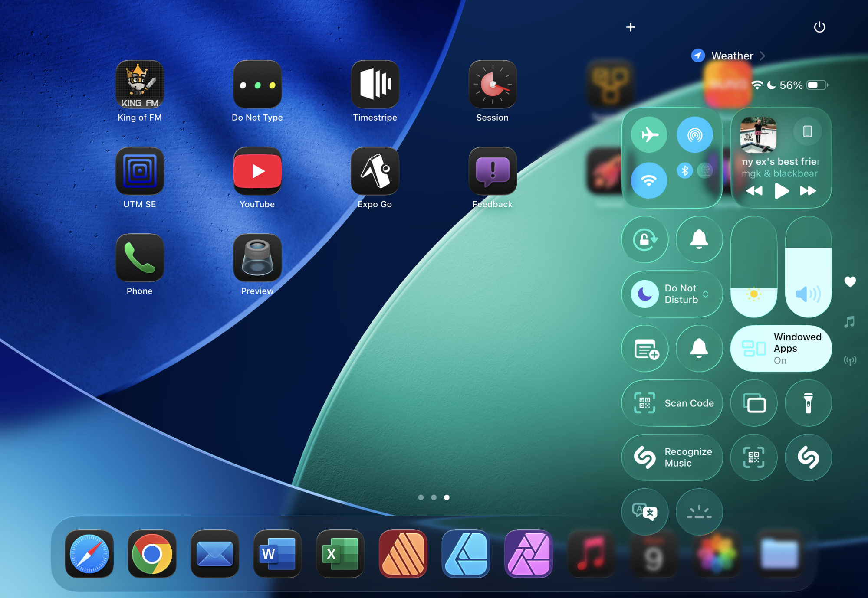Toggle rotation lock
868x598 pixels.
point(644,239)
